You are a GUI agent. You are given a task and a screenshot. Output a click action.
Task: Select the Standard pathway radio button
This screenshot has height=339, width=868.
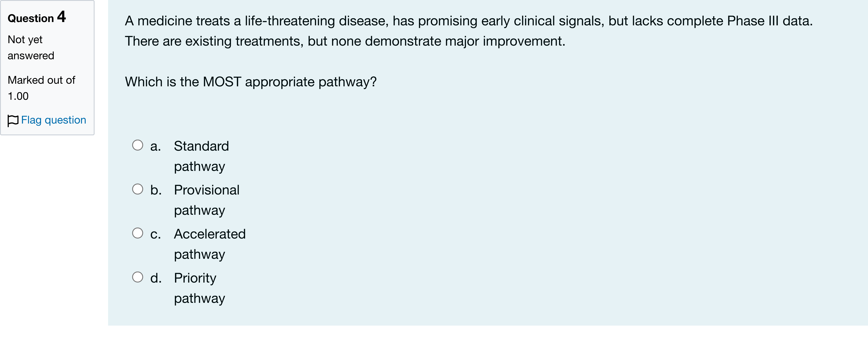click(137, 145)
